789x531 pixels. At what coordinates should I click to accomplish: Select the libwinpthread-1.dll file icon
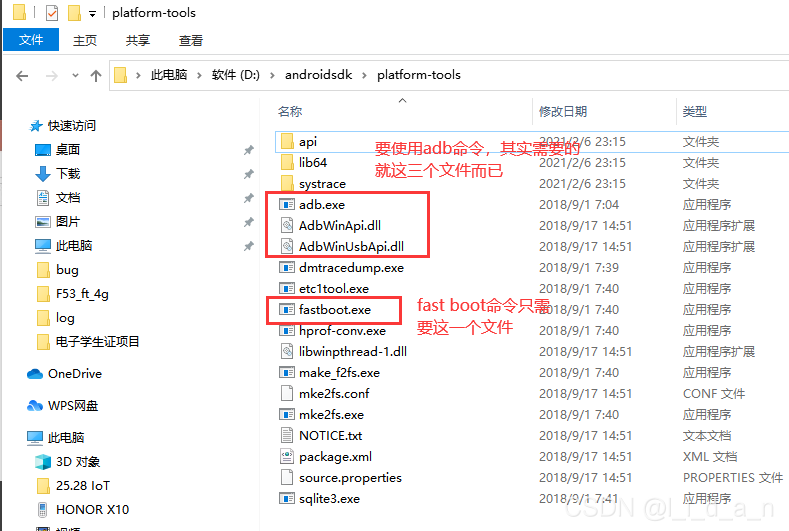pos(287,351)
